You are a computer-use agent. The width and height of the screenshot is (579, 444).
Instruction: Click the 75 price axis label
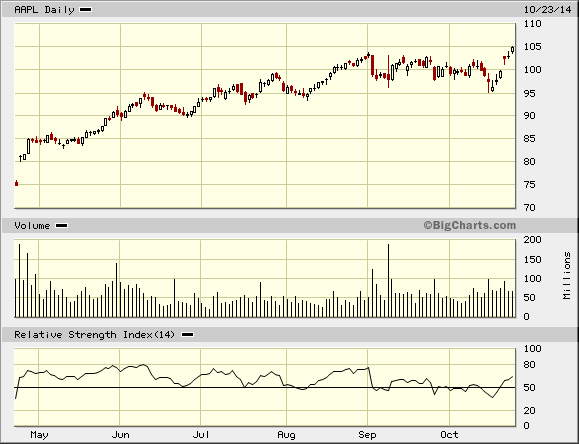coord(530,185)
